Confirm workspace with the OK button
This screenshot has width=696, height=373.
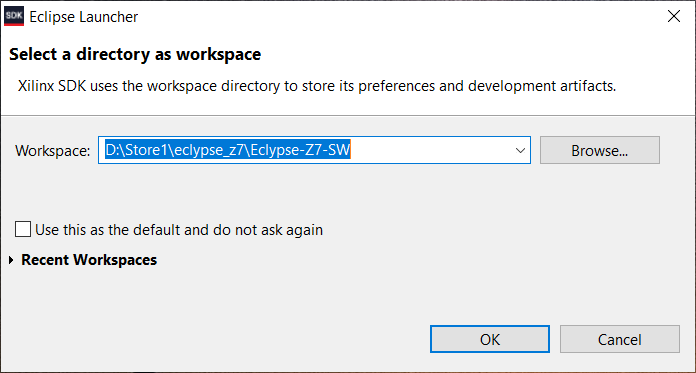pos(490,339)
